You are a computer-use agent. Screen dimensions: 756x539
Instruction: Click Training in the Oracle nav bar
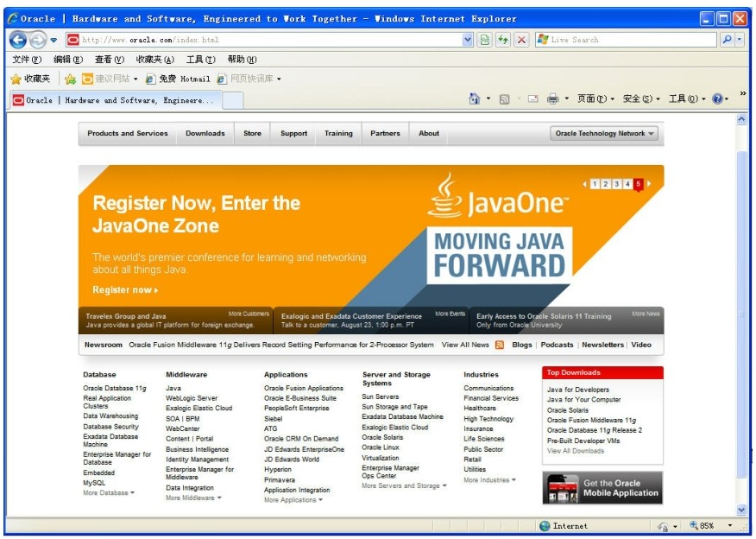[338, 133]
